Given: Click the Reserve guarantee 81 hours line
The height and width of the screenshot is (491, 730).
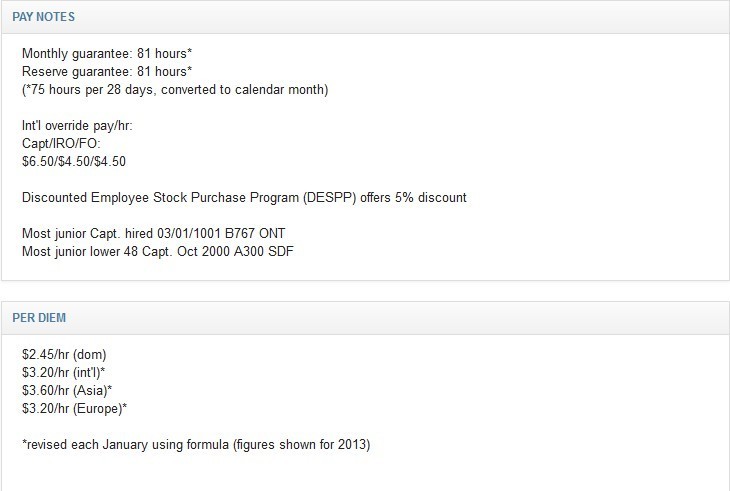Looking at the screenshot, I should 107,72.
